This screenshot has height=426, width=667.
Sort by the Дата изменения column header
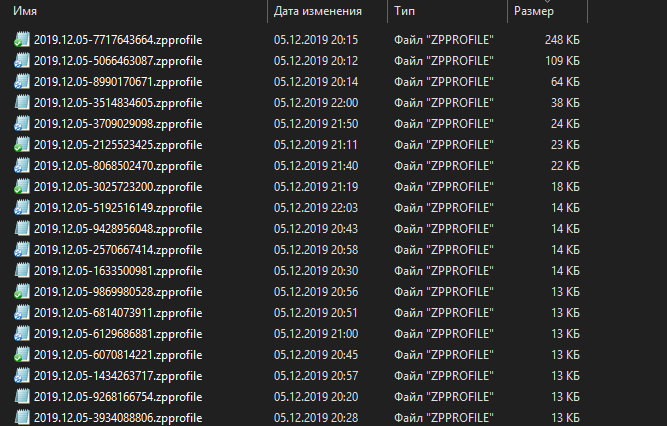(318, 11)
